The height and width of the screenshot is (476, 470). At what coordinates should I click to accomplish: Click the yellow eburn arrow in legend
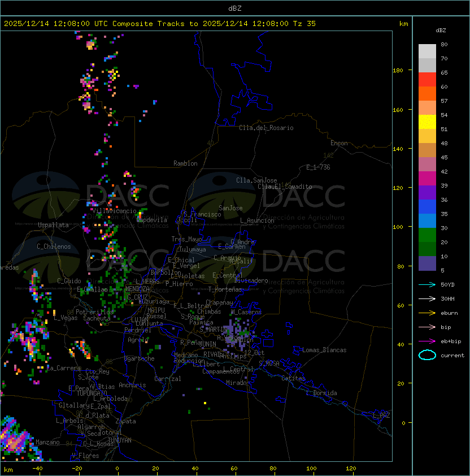[x=427, y=313]
